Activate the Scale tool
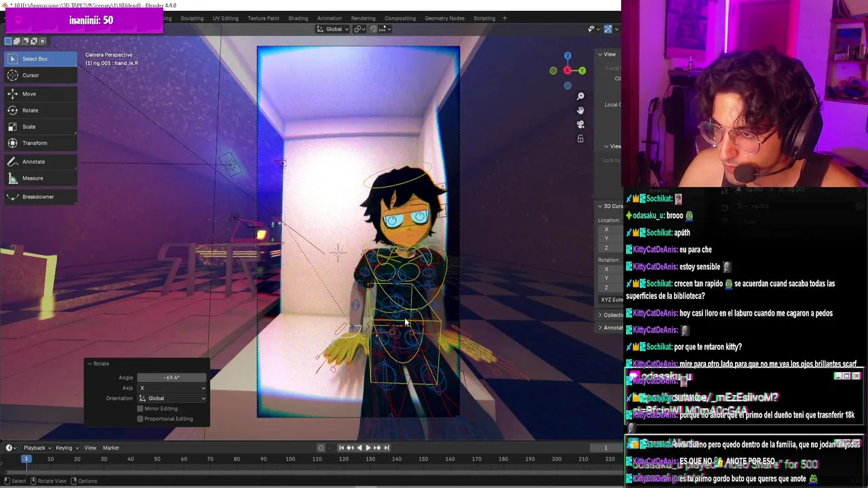The width and height of the screenshot is (868, 488). point(41,127)
